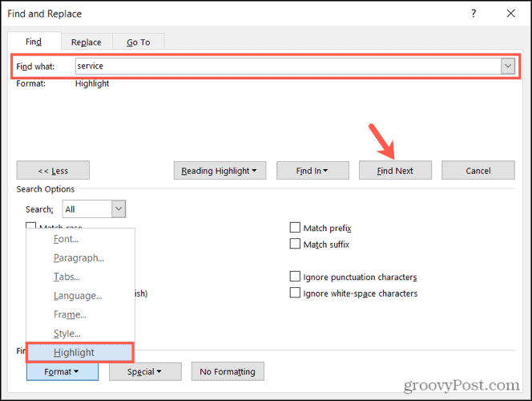Select Highlight from the Format menu
Screen dimensions: 532x401
coord(75,352)
